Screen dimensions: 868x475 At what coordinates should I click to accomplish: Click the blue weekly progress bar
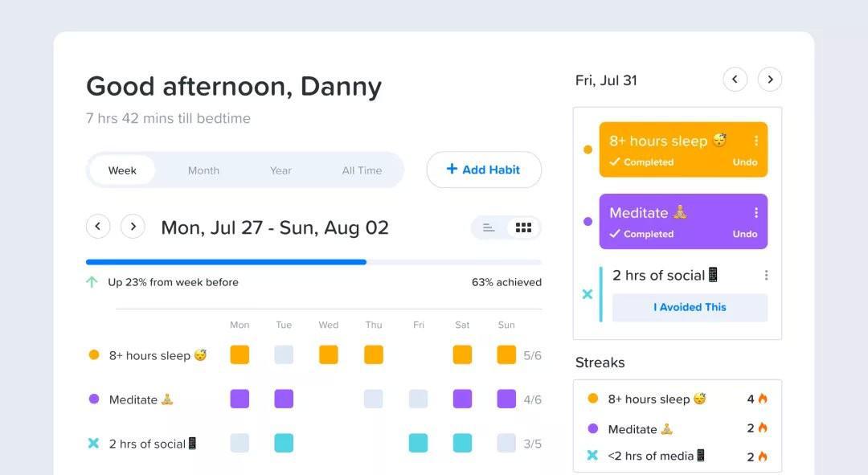coord(226,262)
